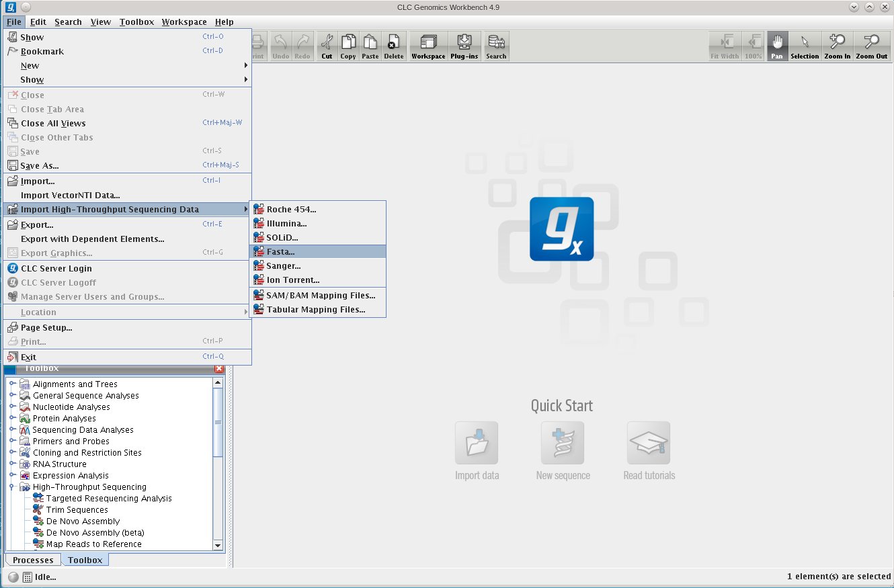
Task: Expand the Show submenu with arrow
Action: 128,79
